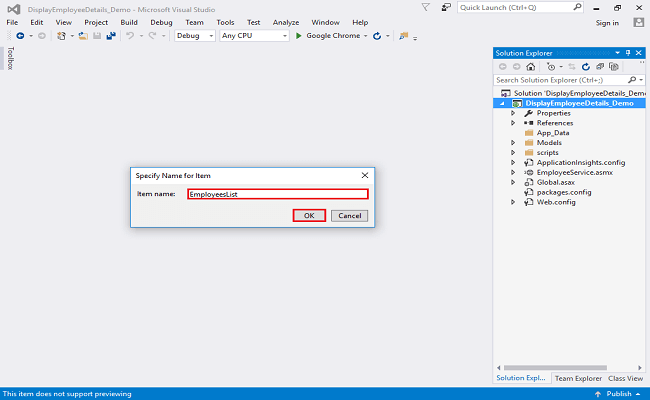Click the publish up-arrow icon in status bar

tap(597, 394)
